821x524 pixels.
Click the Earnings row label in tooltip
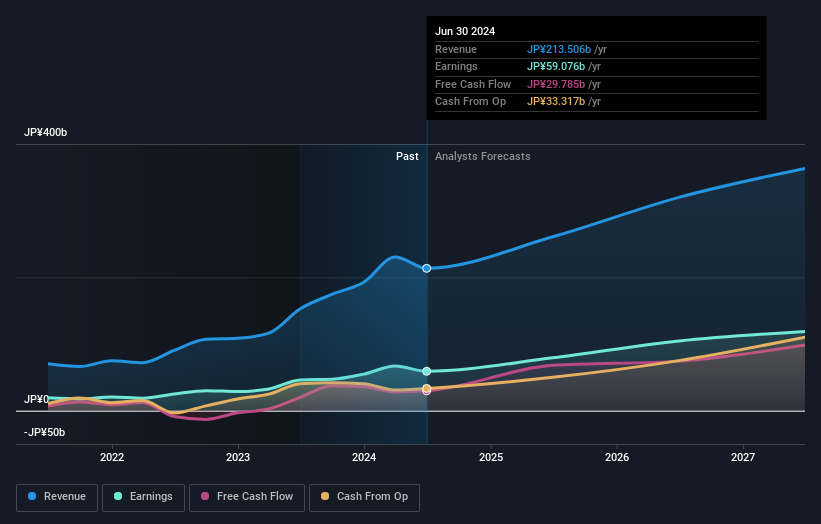tap(456, 66)
